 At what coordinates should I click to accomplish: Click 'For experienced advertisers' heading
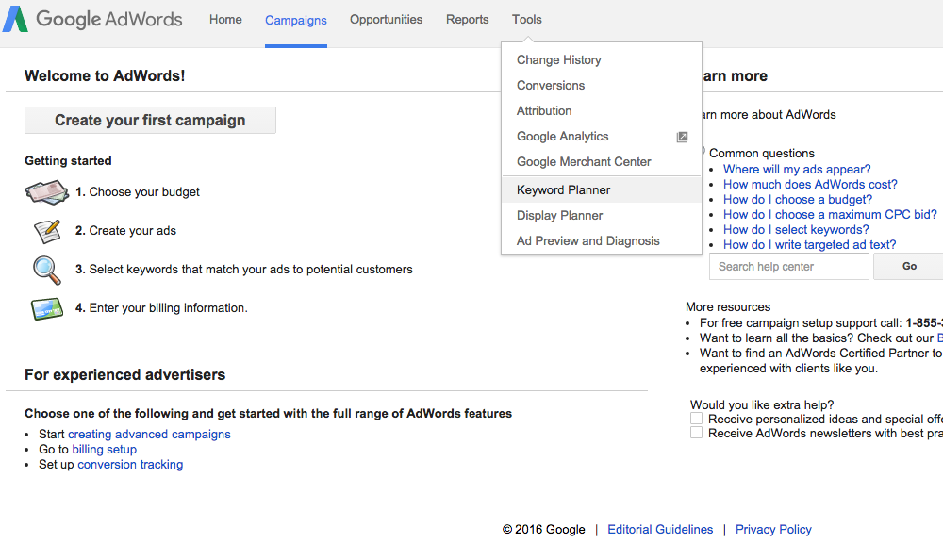point(125,374)
